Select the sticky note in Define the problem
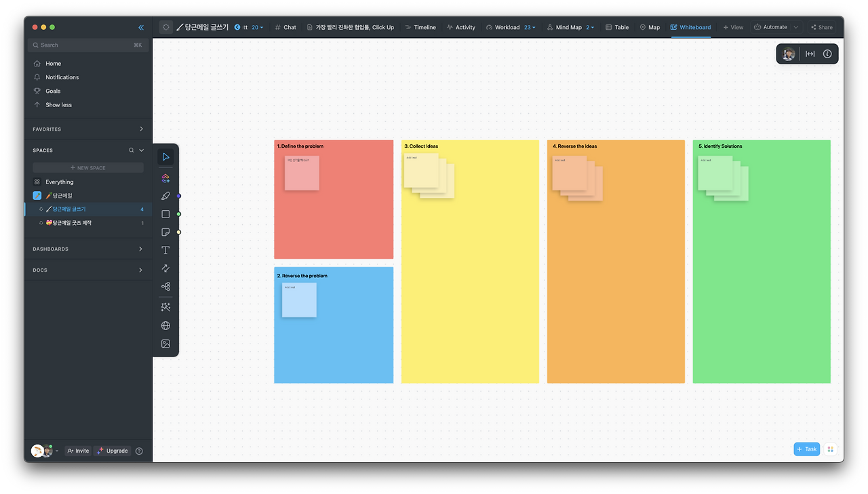 [x=302, y=173]
